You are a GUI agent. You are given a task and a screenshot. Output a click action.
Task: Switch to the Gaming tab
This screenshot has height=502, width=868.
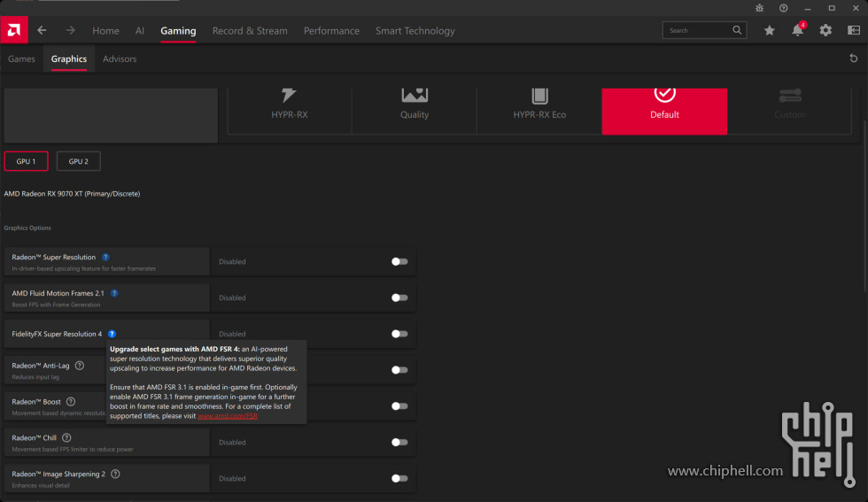(178, 31)
